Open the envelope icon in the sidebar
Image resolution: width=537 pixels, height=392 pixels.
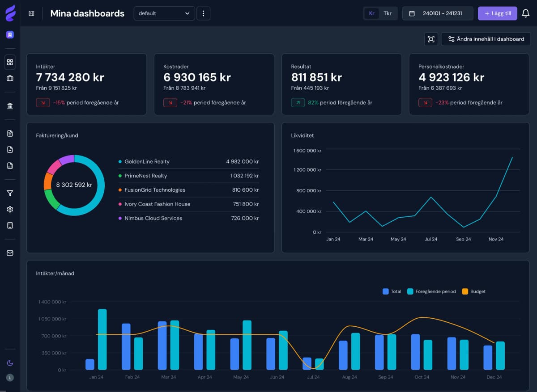tap(10, 253)
